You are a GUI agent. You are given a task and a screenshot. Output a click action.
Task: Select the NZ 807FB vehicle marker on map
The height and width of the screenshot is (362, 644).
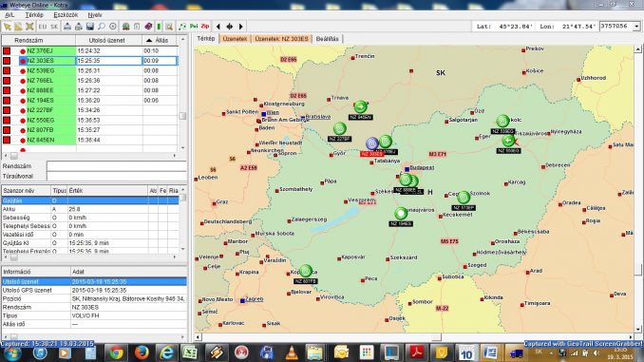[306, 271]
